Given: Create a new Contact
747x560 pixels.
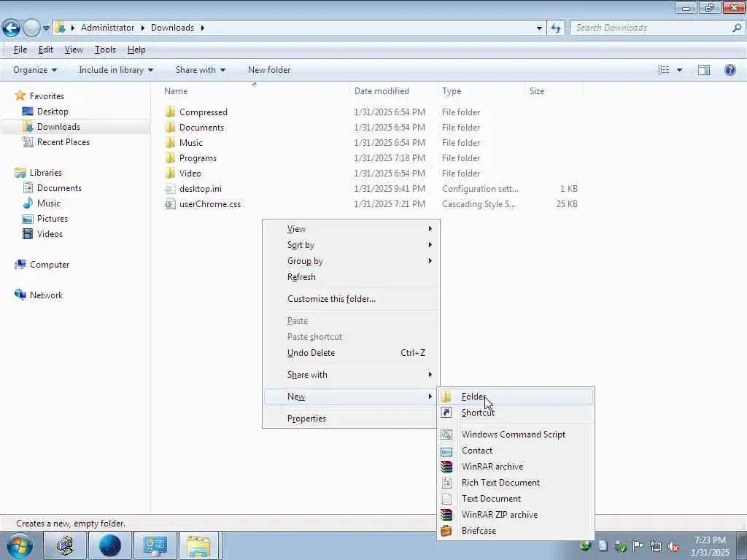Looking at the screenshot, I should 516,451.
